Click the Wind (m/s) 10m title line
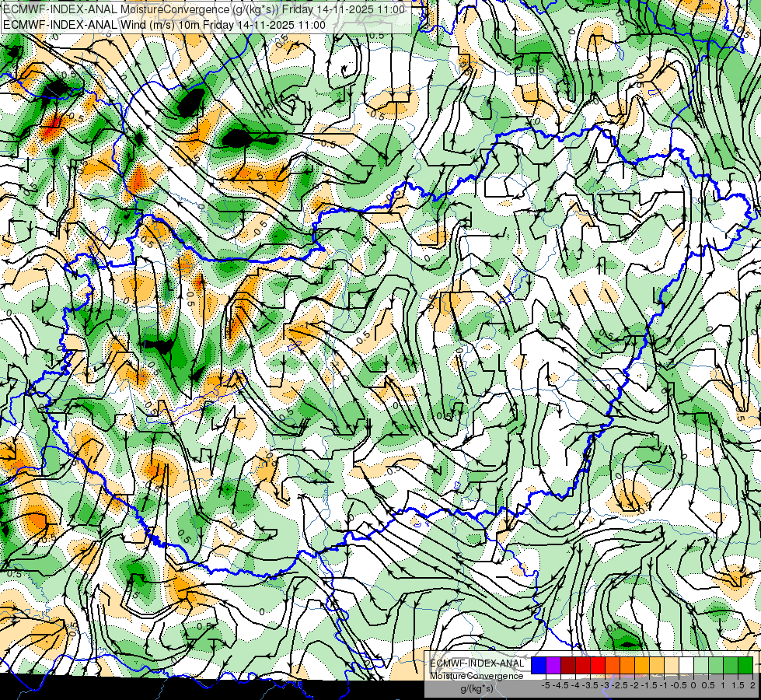761x700 pixels. tap(164, 25)
